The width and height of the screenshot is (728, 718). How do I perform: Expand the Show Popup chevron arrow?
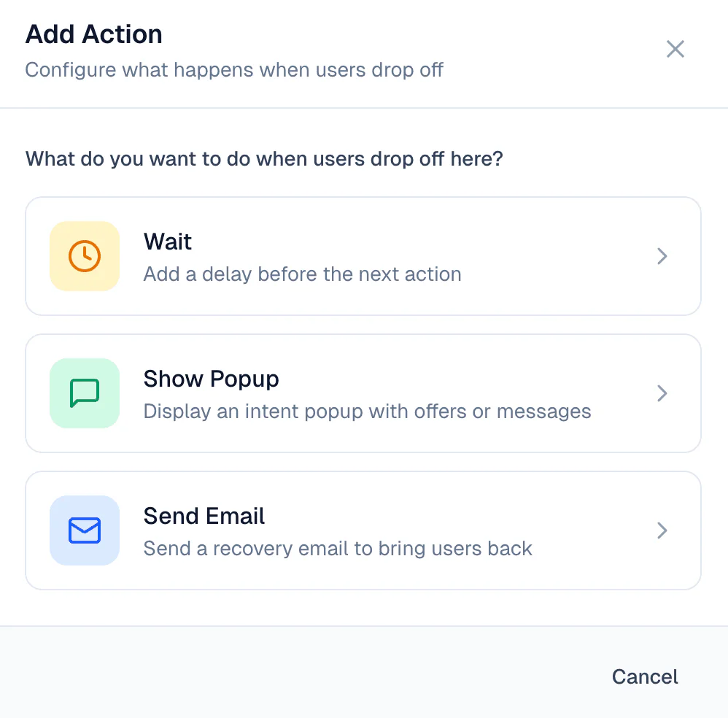(662, 393)
